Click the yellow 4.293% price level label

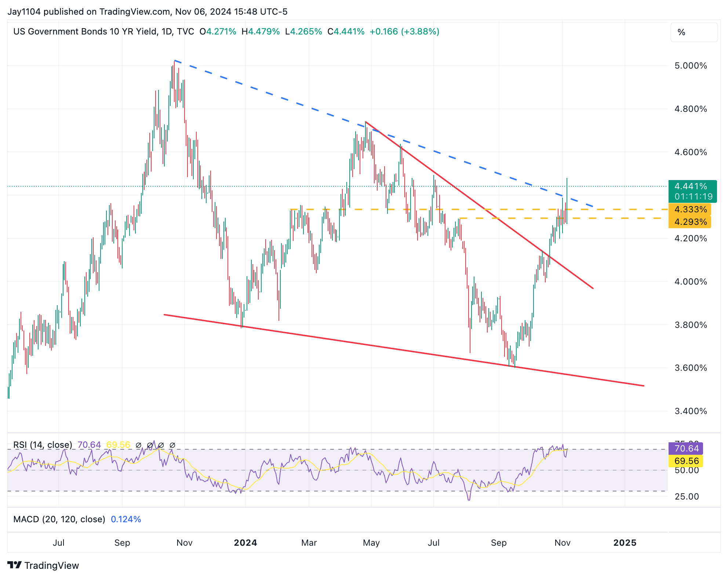pos(690,222)
